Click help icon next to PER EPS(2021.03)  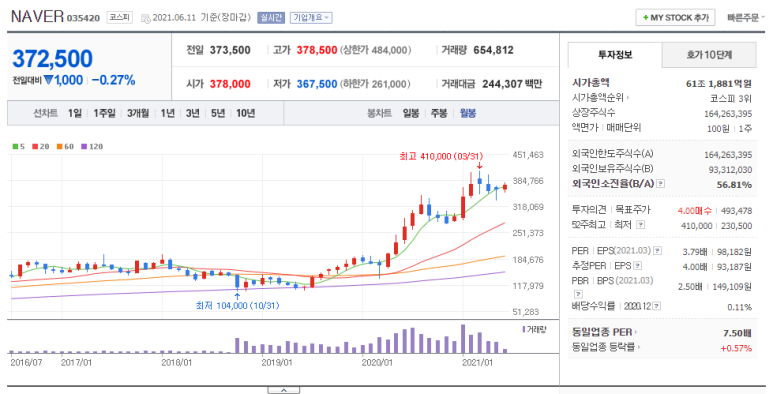(x=657, y=251)
